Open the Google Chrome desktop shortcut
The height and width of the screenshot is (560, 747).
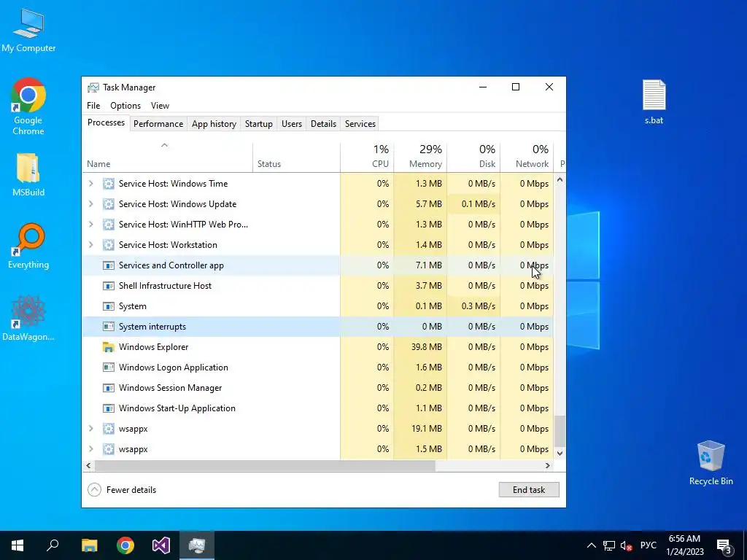click(28, 106)
